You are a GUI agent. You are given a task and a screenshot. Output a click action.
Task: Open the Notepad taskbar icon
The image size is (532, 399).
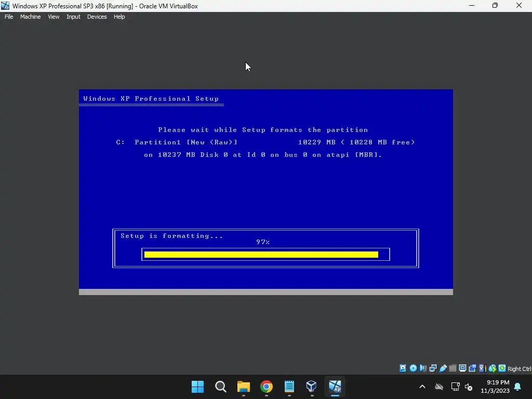point(289,387)
